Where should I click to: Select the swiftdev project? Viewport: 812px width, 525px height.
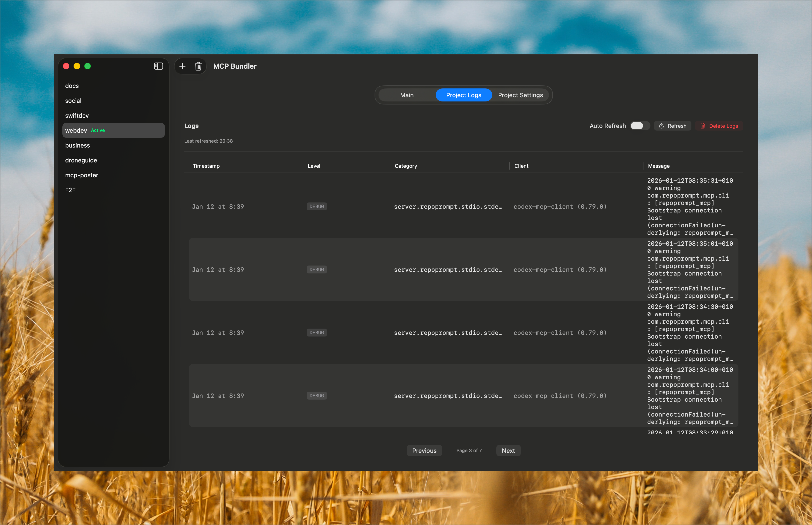point(113,116)
